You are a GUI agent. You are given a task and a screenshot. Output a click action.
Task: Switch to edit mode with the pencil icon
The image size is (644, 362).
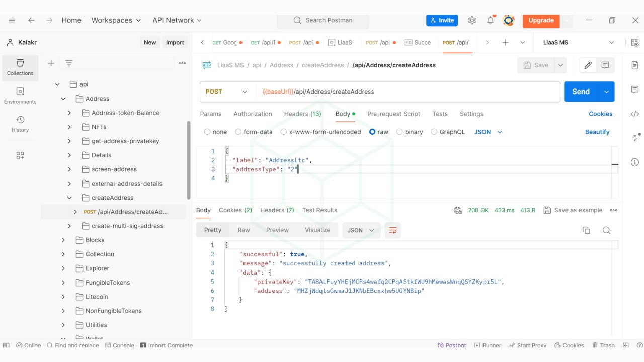tap(588, 65)
